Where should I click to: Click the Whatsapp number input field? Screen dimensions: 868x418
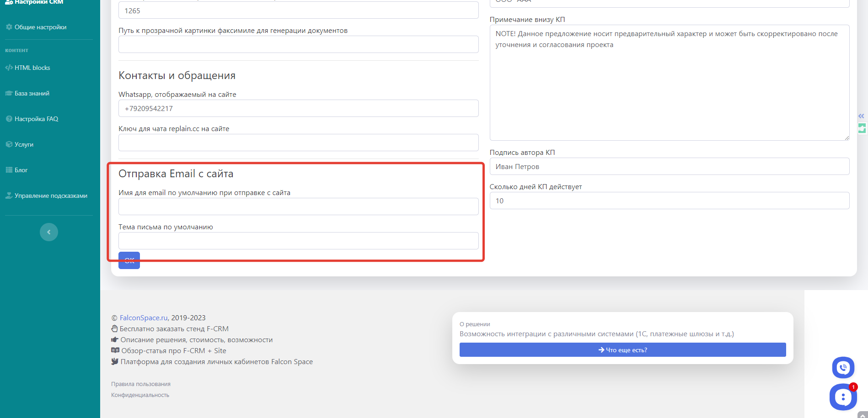pyautogui.click(x=298, y=109)
